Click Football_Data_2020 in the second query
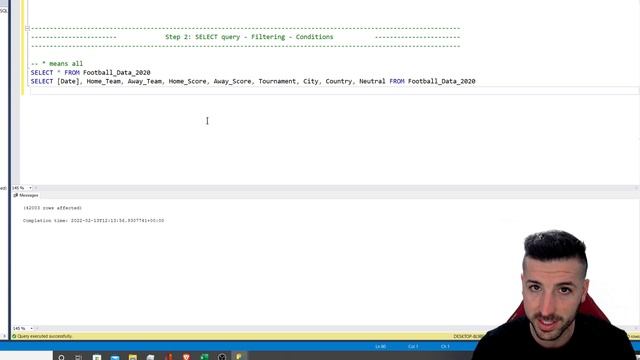The image size is (640, 360). pos(442,81)
